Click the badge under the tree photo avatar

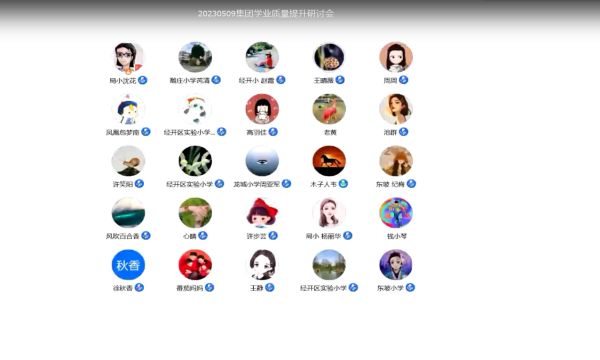216,80
